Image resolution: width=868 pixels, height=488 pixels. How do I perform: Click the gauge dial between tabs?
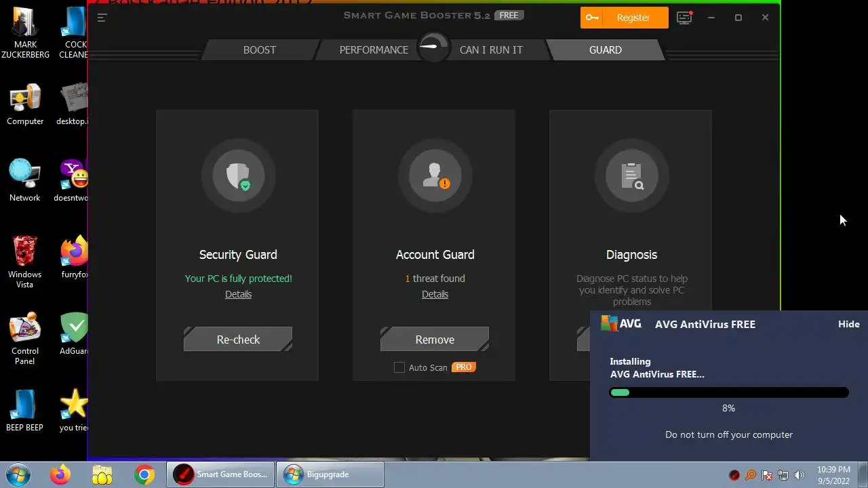click(x=433, y=47)
